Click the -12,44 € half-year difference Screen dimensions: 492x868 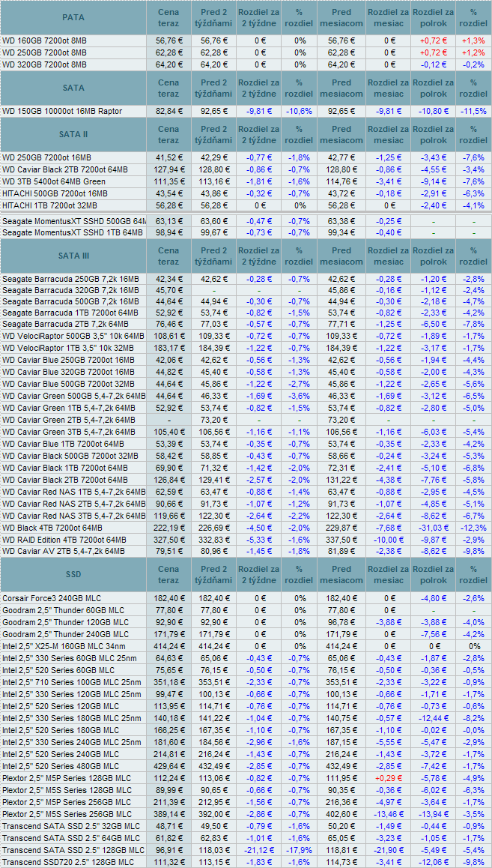pyautogui.click(x=434, y=719)
